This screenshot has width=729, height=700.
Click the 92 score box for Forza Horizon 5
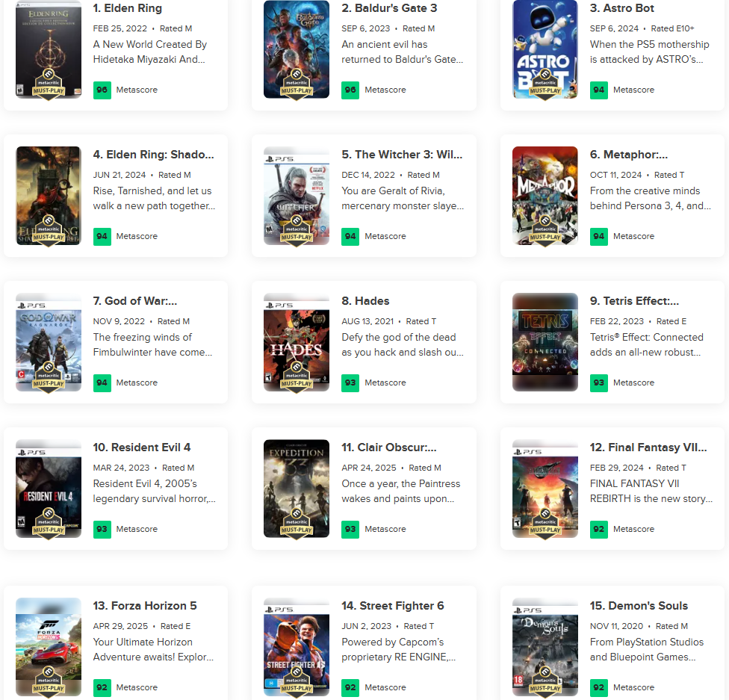[x=102, y=687]
